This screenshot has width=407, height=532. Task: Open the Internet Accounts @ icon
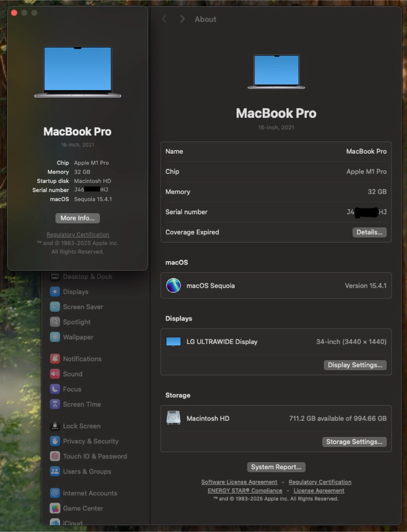point(55,493)
